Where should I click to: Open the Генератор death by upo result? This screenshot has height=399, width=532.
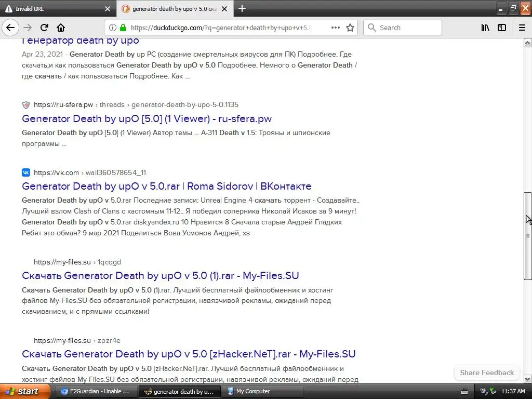pyautogui.click(x=81, y=41)
